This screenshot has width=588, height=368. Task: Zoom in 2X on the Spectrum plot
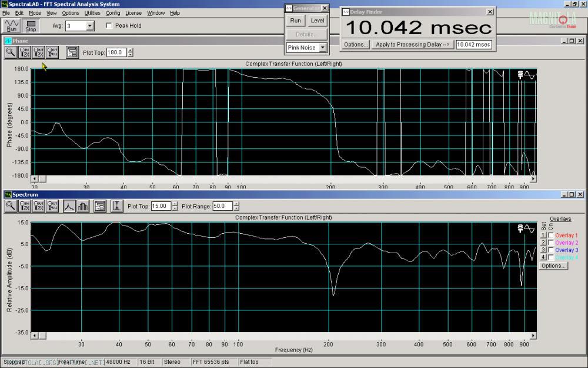[25, 205]
